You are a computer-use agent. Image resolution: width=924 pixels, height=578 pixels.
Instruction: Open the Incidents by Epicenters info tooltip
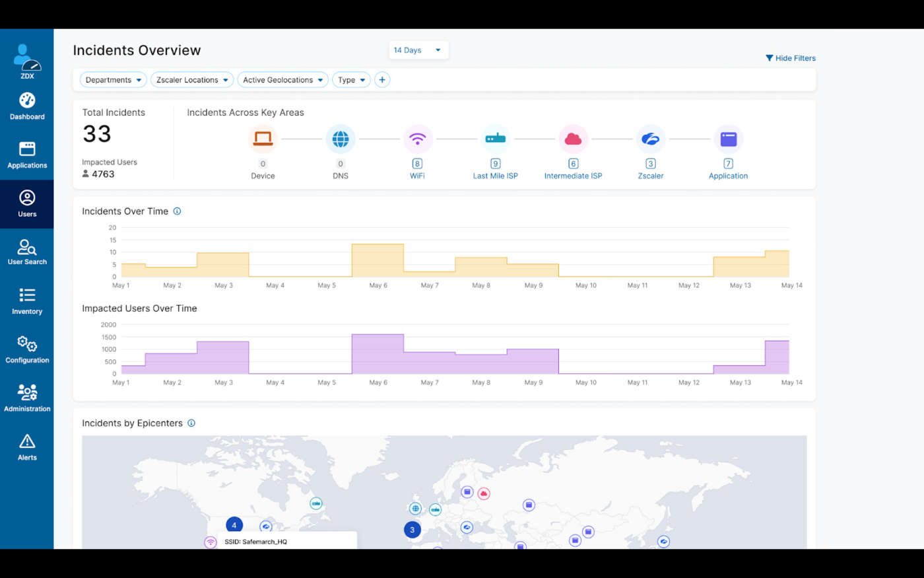[x=191, y=423]
